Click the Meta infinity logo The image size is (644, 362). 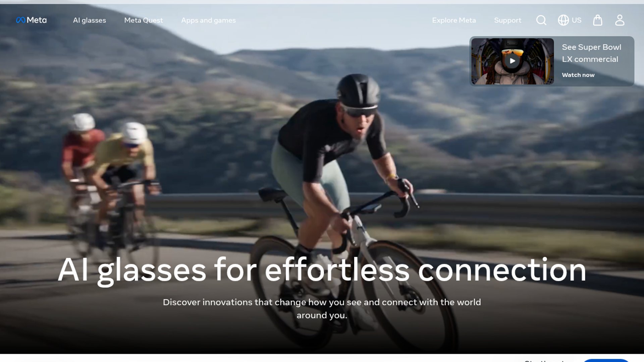point(20,20)
